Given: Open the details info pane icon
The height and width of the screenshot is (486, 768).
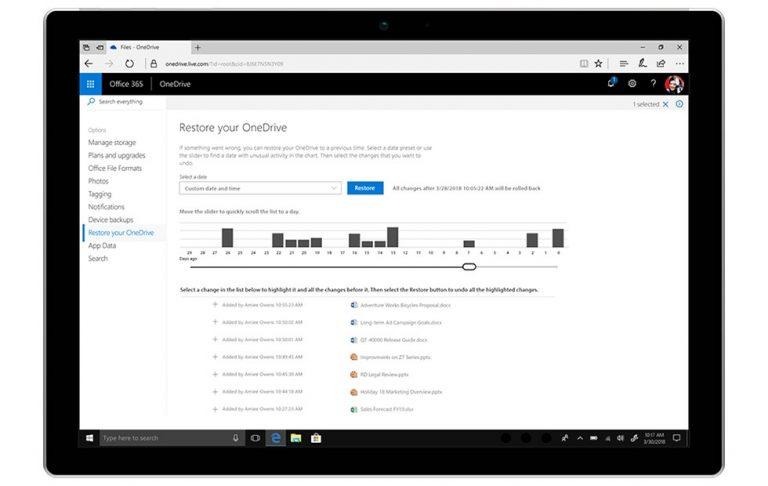Looking at the screenshot, I should click(679, 104).
